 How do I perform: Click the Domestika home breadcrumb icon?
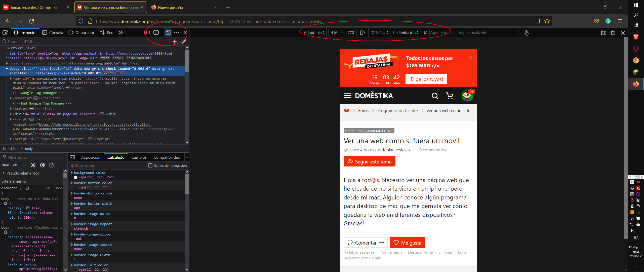[346, 110]
